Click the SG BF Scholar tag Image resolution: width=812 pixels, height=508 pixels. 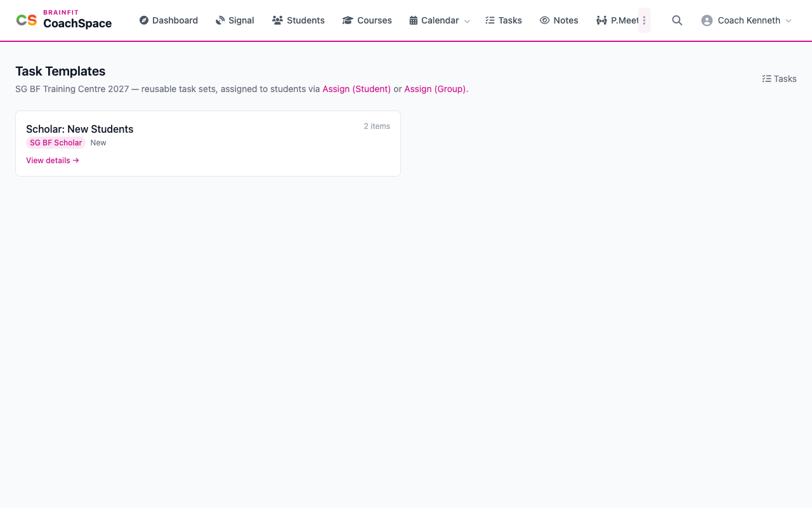pyautogui.click(x=56, y=143)
